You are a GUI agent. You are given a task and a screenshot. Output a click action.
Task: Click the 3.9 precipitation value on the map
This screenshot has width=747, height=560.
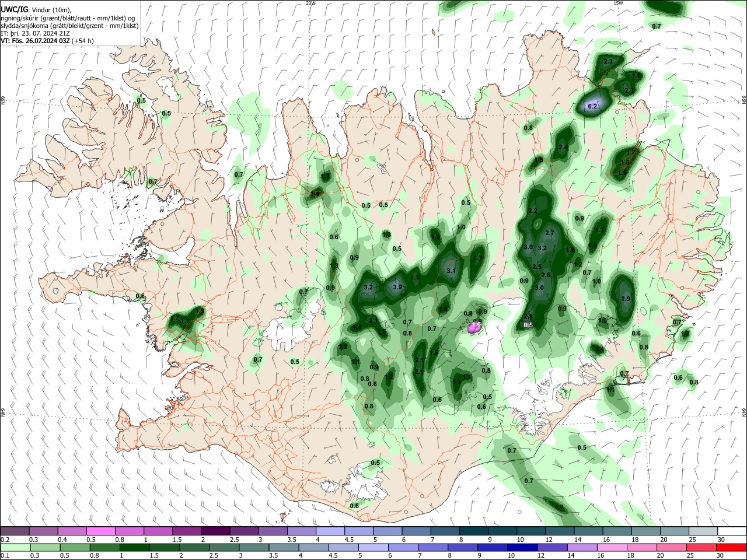pos(397,287)
